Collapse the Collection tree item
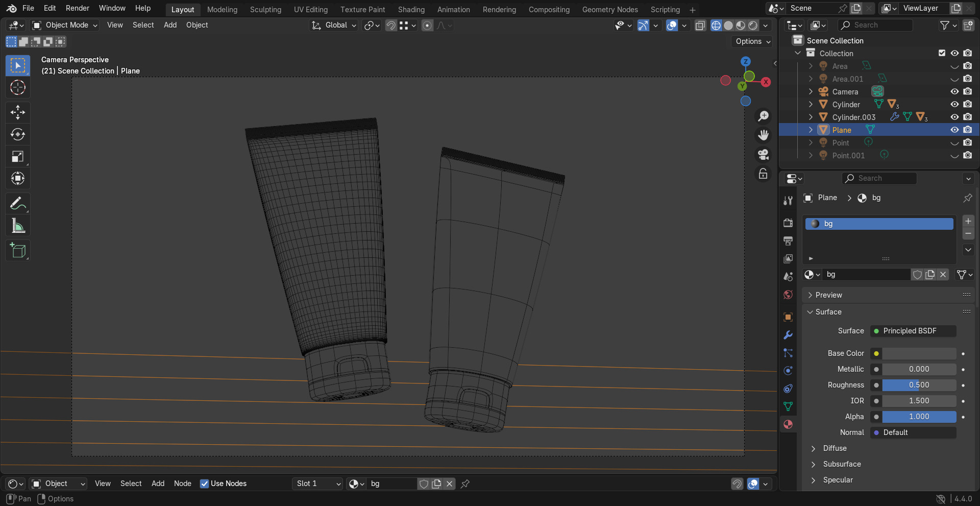This screenshot has width=980, height=506. (798, 53)
